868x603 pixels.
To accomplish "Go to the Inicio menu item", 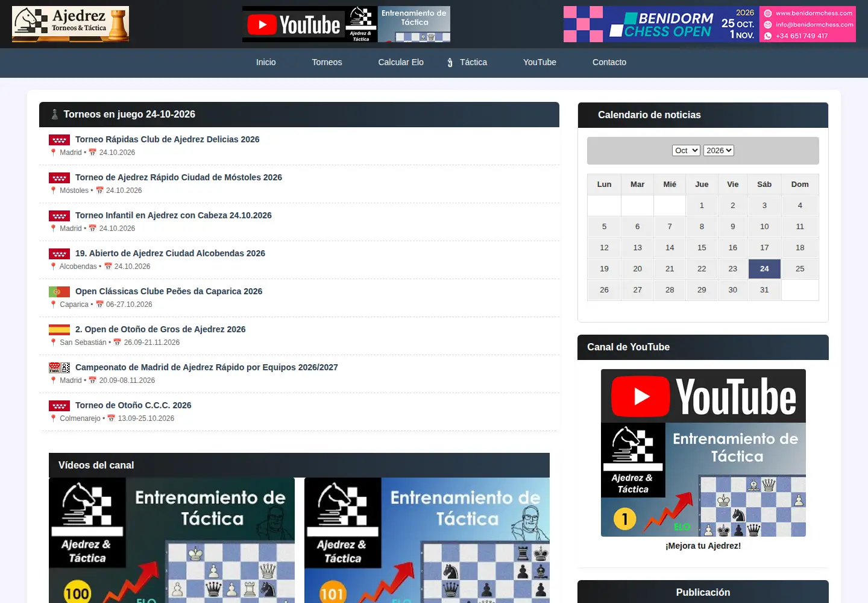I will click(x=266, y=62).
